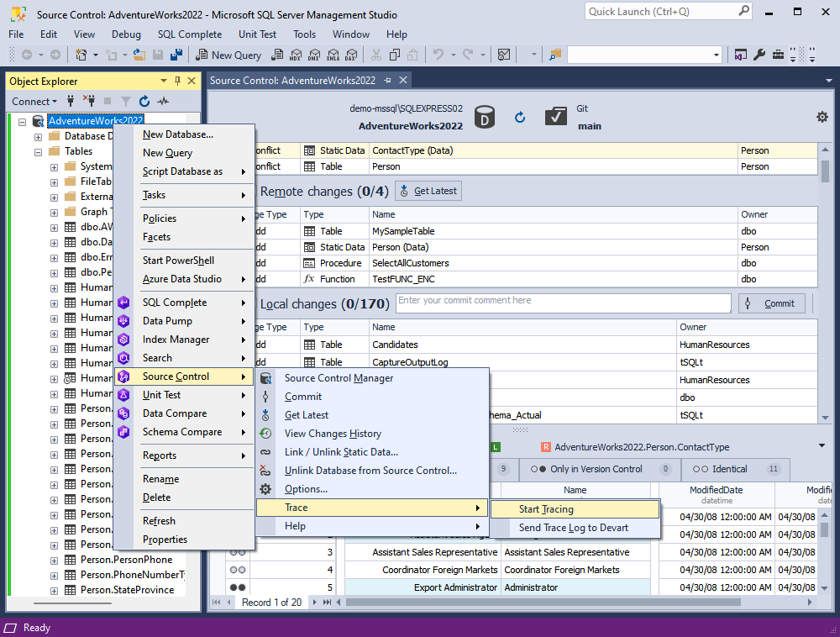This screenshot has width=840, height=637.
Task: Open the Object Explorer window position dropdown arrow
Action: (x=164, y=81)
